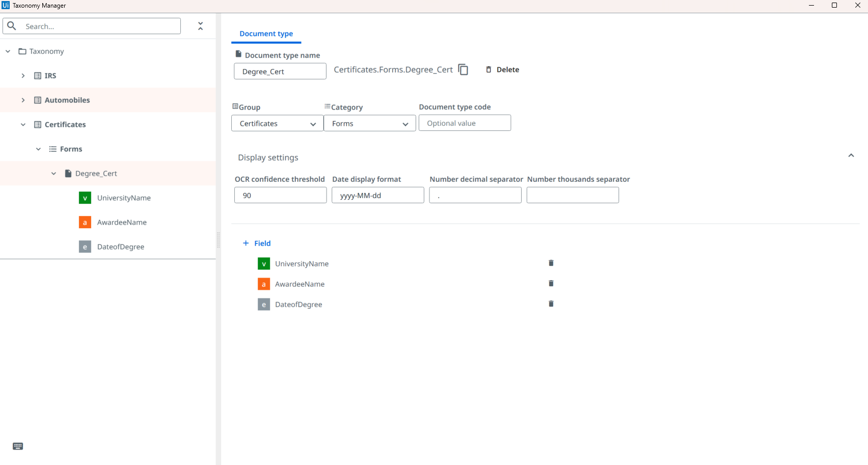Image resolution: width=868 pixels, height=465 pixels.
Task: Collapse all tree nodes icon
Action: pos(201,26)
